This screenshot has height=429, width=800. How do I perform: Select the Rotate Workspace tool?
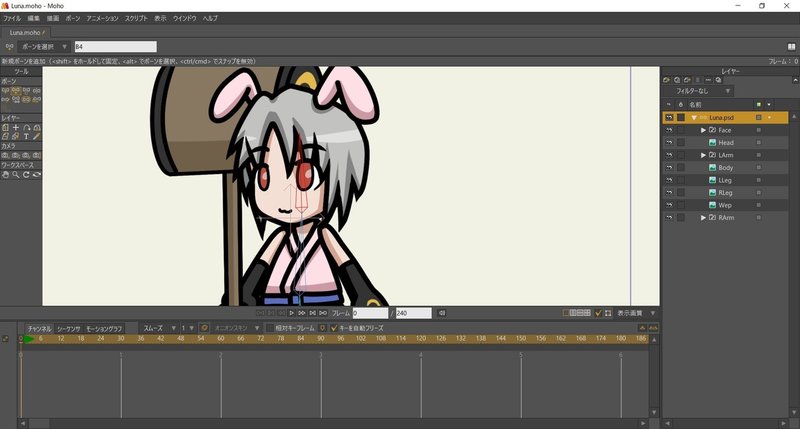pos(26,174)
